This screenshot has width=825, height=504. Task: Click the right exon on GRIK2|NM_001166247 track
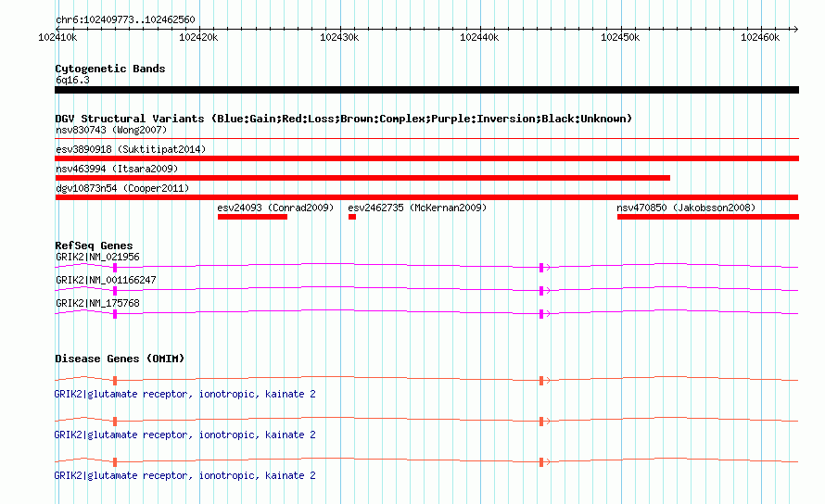tap(540, 291)
